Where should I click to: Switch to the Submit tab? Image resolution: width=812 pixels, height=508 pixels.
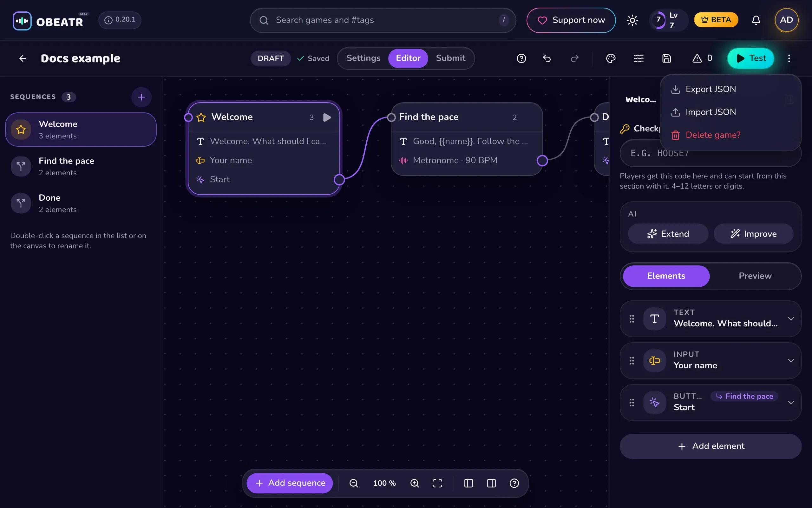pyautogui.click(x=450, y=58)
